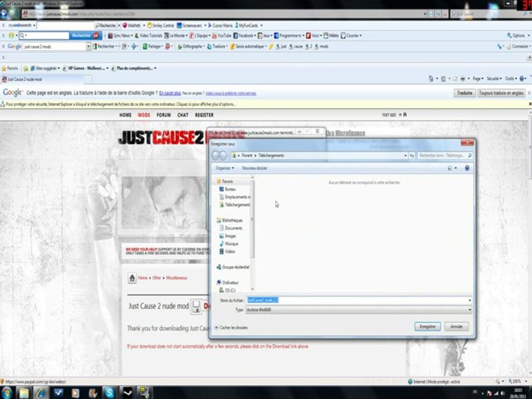Screen dimensions: 532x399
Task: Click the back arrow in the save dialog
Action: click(216, 155)
